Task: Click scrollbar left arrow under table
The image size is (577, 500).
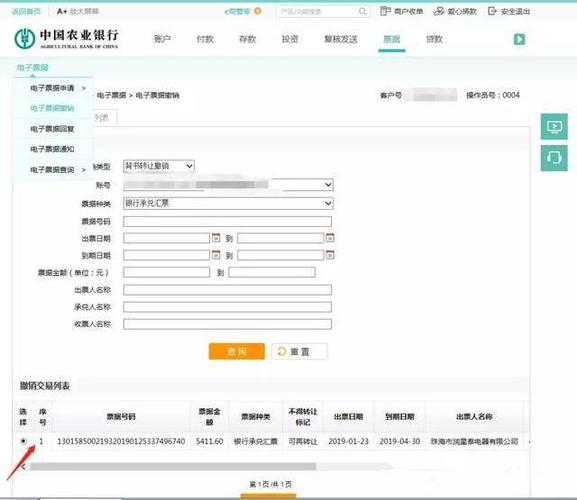Action: [x=23, y=467]
